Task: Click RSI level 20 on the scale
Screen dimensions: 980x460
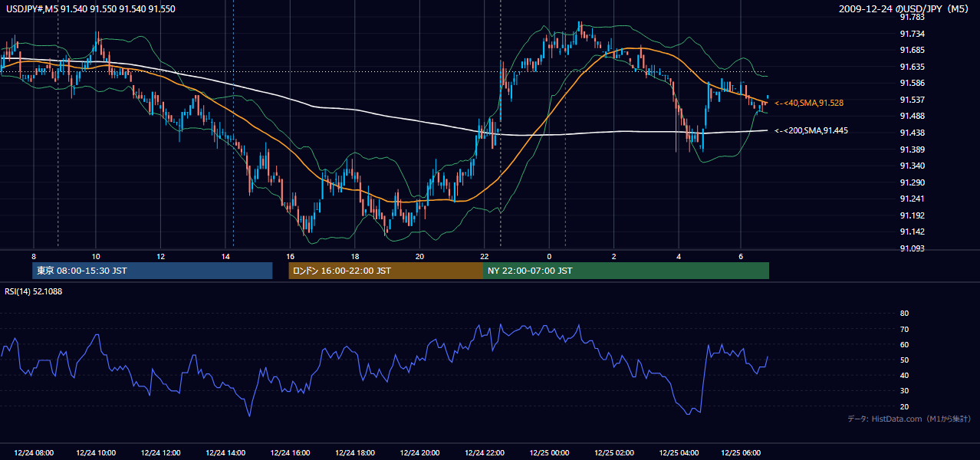Action: 904,406
